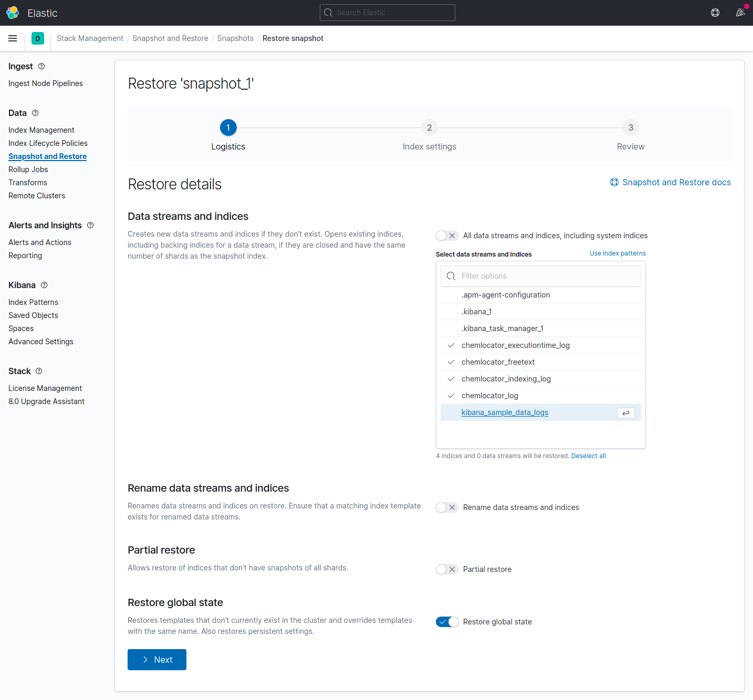
Task: Click the help icon beside Kibana heading
Action: [44, 285]
